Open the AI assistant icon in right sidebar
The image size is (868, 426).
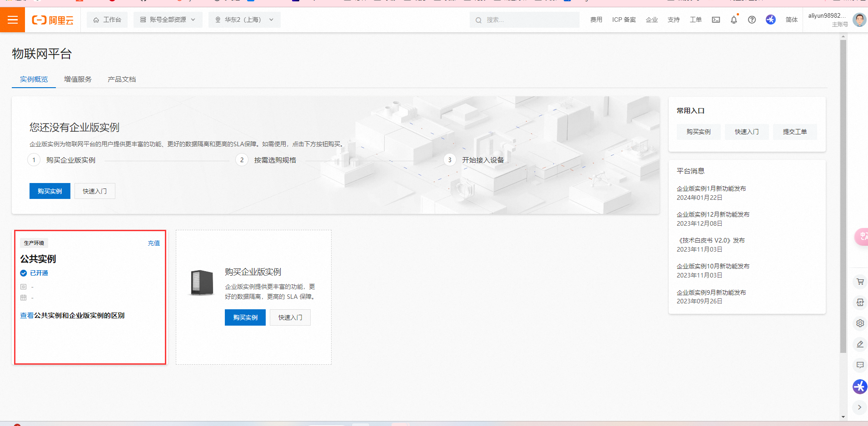coord(860,386)
